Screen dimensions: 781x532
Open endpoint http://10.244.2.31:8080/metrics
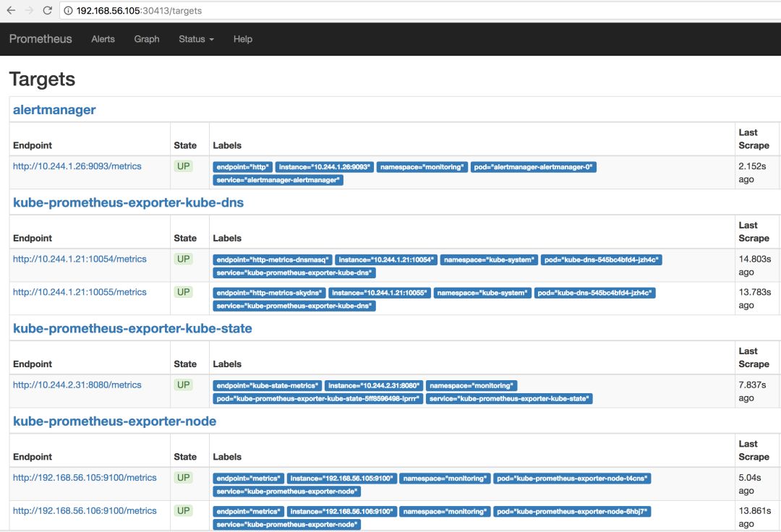click(x=77, y=385)
